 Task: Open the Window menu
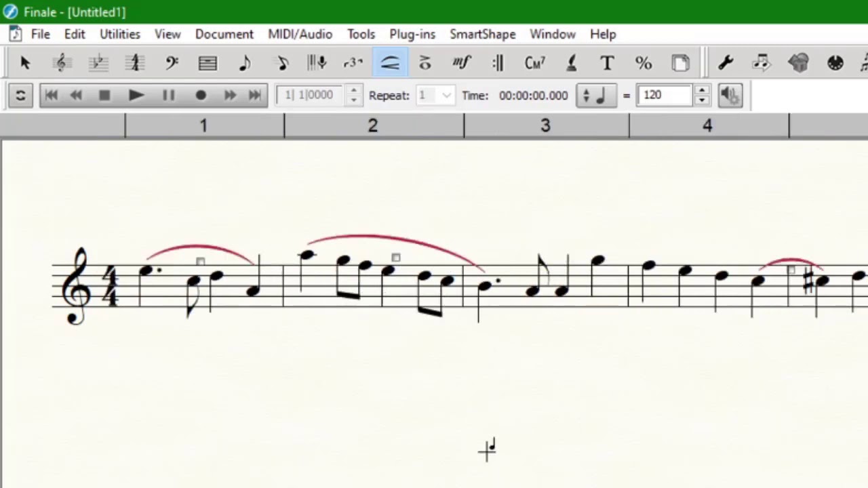click(553, 34)
